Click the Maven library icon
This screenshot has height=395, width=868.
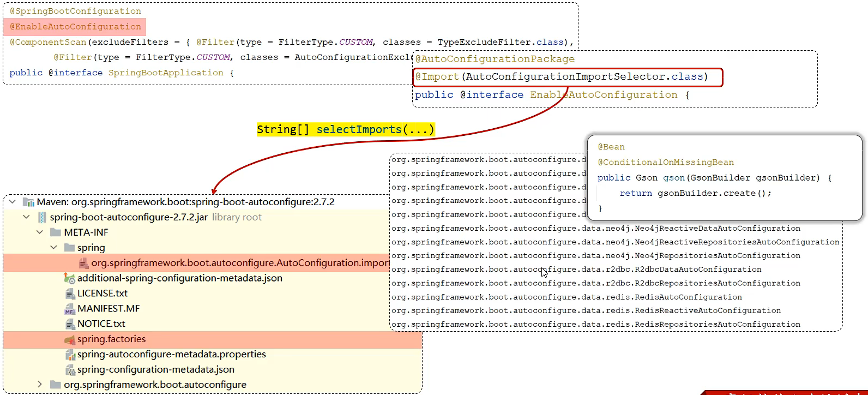(x=28, y=202)
